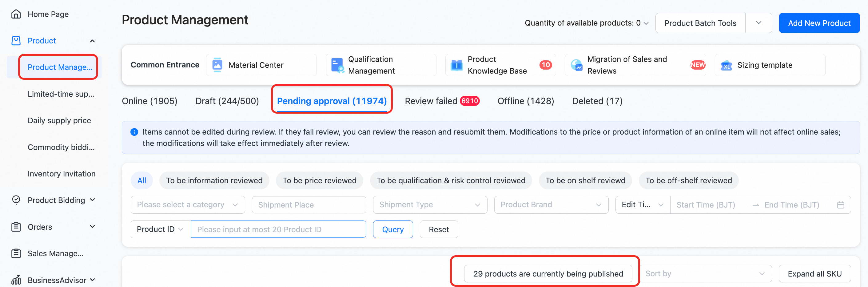Click the Home Page house icon
Image resolution: width=868 pixels, height=287 pixels.
(x=16, y=14)
